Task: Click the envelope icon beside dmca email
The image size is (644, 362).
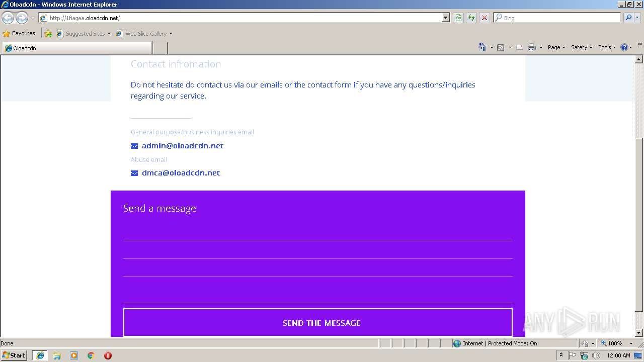Action: (x=134, y=173)
